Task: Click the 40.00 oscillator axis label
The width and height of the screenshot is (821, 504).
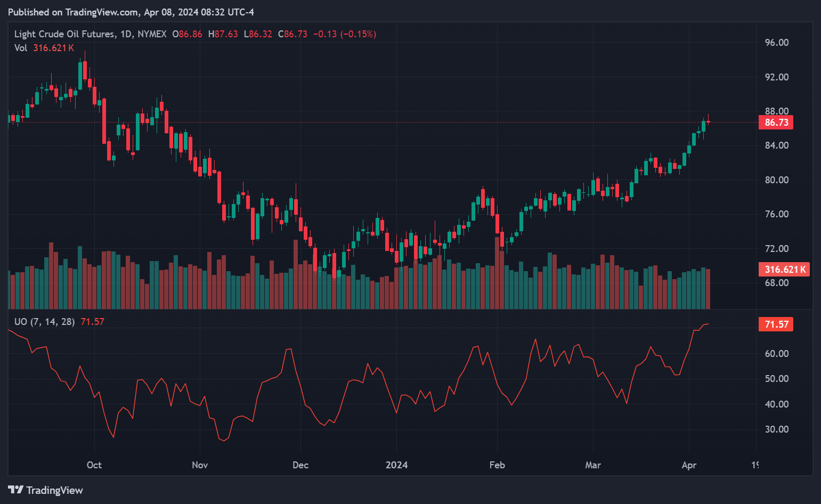Action: click(777, 404)
